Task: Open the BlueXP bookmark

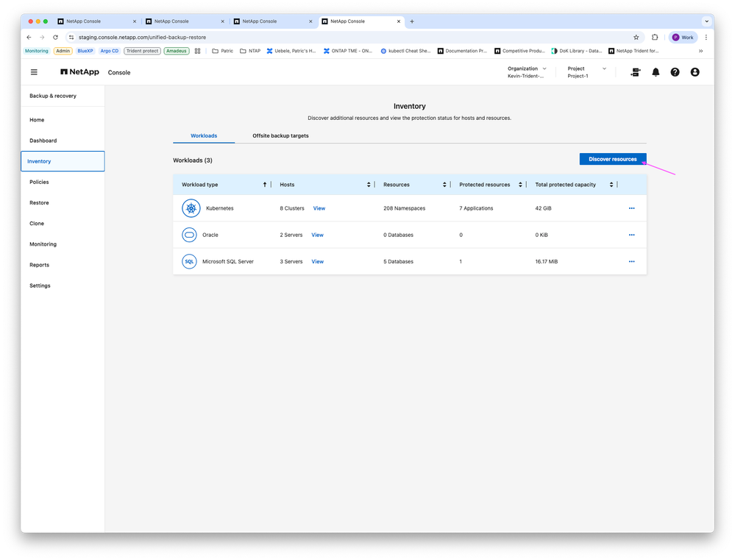Action: (x=85, y=51)
